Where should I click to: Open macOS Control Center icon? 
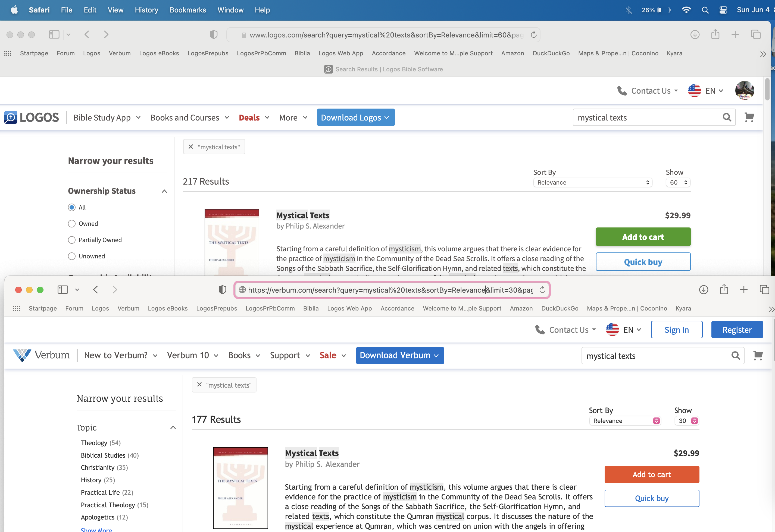(x=723, y=10)
